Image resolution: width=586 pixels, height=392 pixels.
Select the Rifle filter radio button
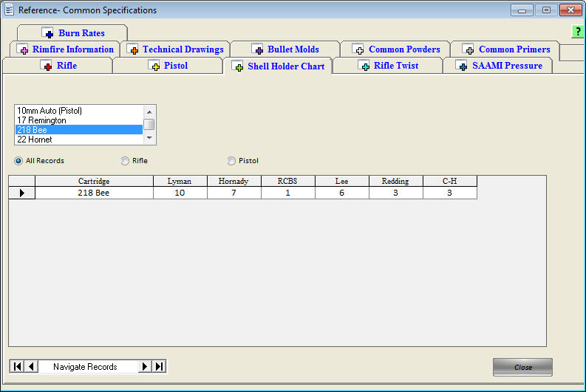click(125, 161)
